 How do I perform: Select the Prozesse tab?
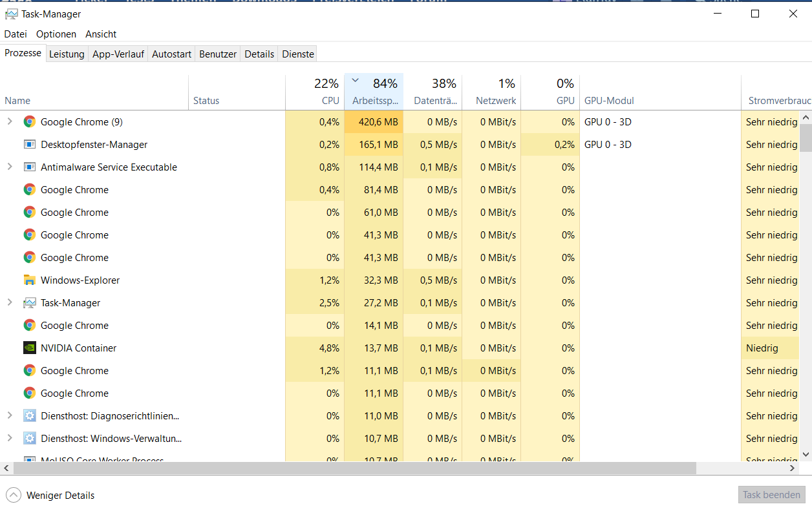click(23, 54)
